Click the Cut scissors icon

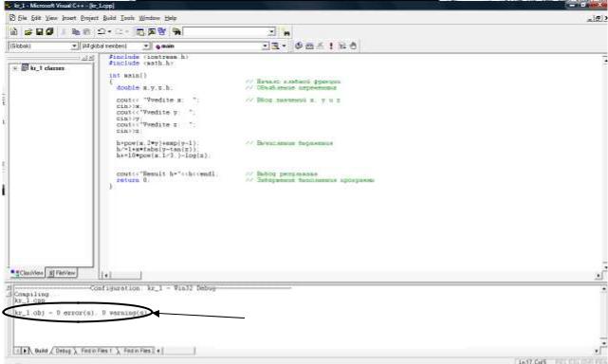[x=64, y=32]
